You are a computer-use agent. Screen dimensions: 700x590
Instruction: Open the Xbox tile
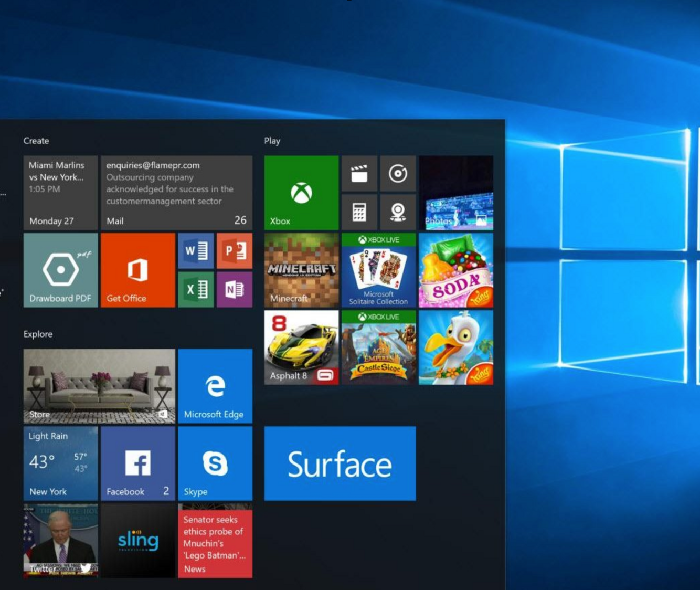coord(301,193)
